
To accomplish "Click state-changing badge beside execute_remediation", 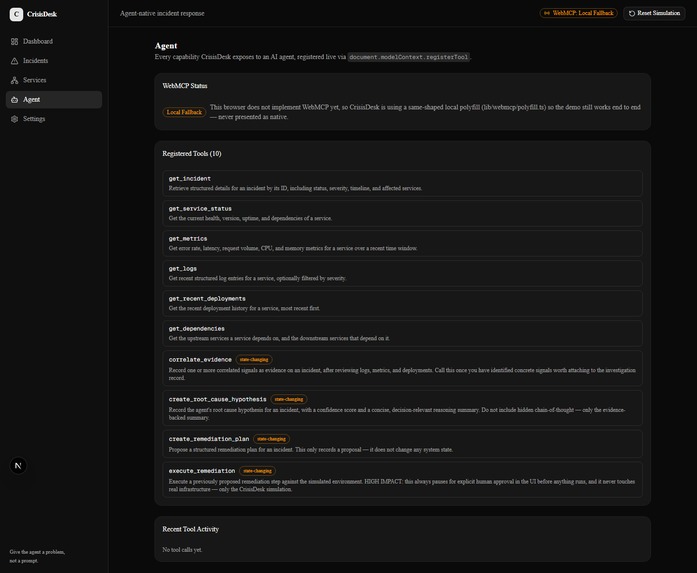I will tap(257, 471).
